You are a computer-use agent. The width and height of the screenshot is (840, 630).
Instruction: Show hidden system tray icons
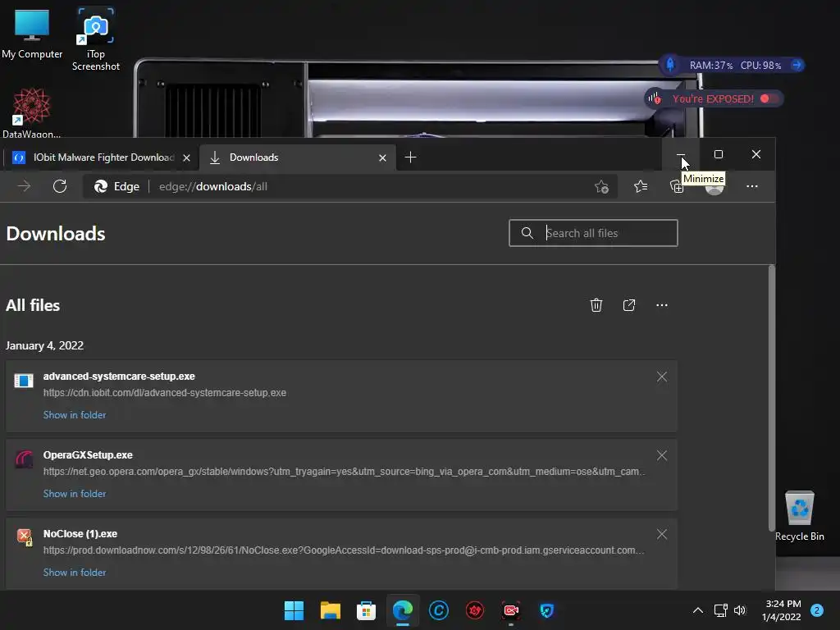click(697, 610)
